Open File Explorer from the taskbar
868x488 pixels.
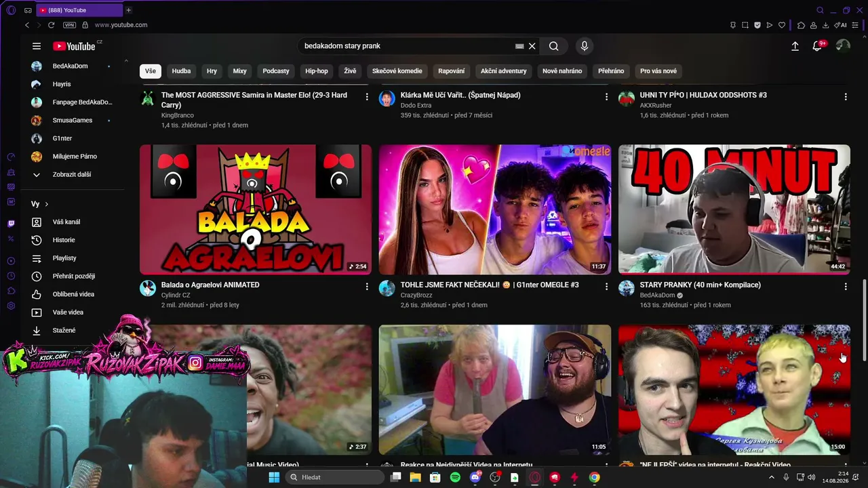click(415, 477)
